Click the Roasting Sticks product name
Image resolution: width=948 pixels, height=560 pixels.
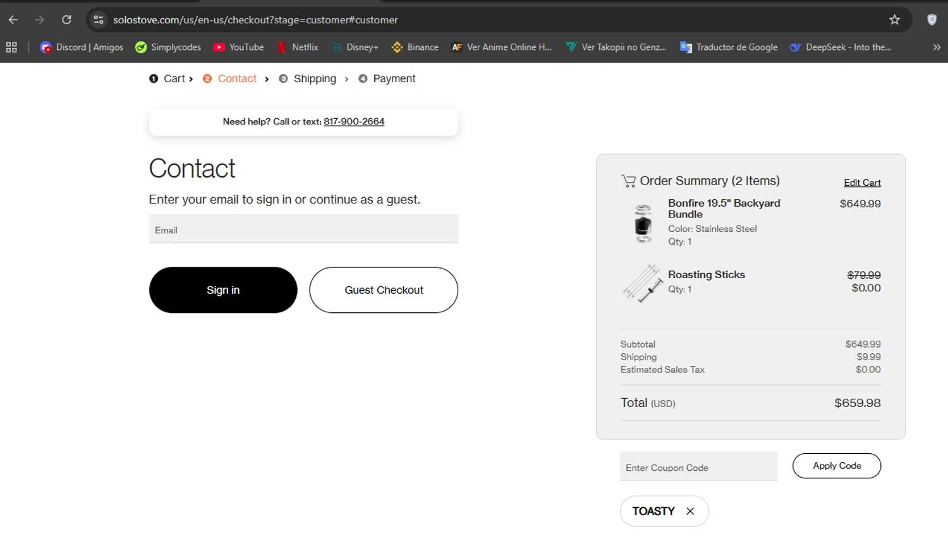(707, 274)
